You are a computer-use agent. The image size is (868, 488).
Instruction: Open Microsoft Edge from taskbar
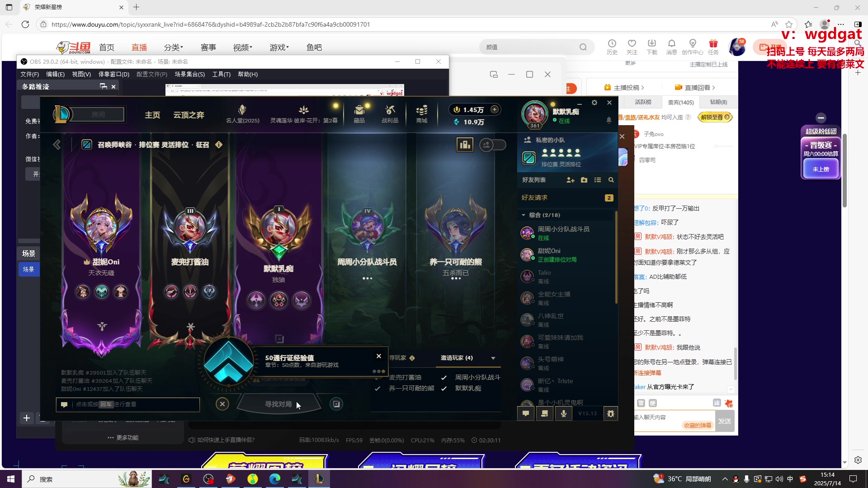pos(275,479)
